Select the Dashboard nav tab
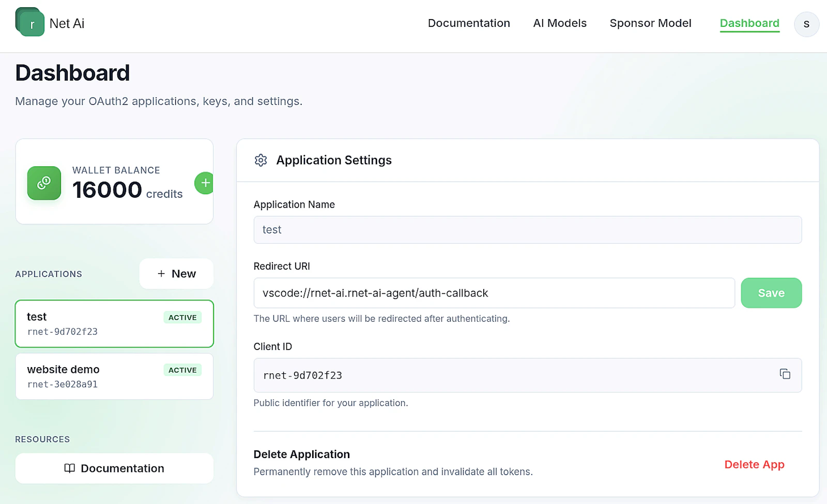The image size is (827, 504). 749,23
